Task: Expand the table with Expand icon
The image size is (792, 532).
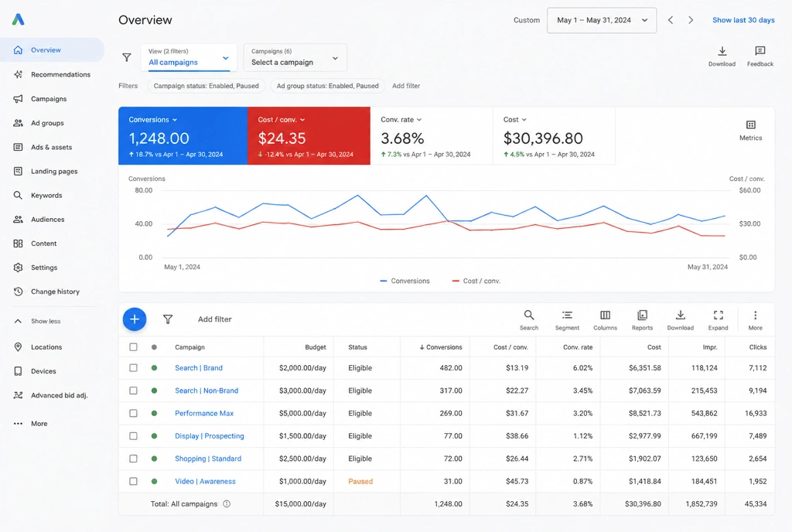Action: pos(719,315)
